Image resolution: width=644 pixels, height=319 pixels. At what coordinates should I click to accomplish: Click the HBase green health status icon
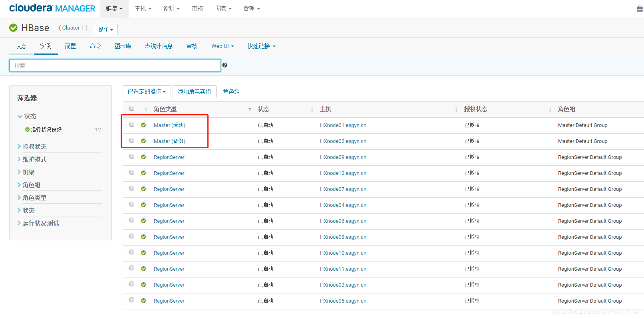13,28
